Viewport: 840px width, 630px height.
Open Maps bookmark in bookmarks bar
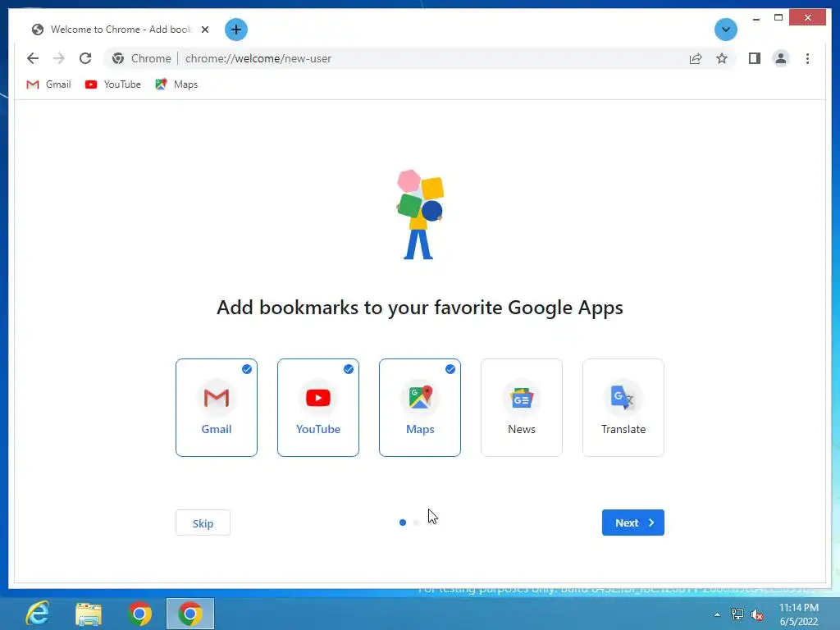176,84
